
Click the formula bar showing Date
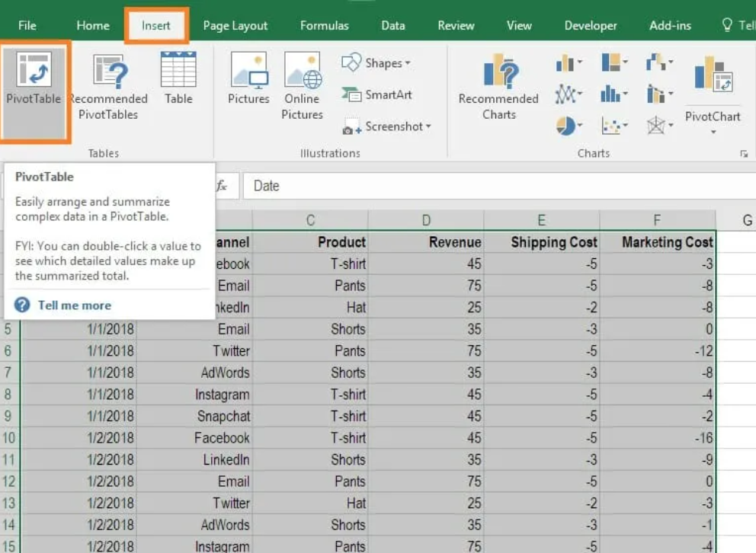point(499,185)
